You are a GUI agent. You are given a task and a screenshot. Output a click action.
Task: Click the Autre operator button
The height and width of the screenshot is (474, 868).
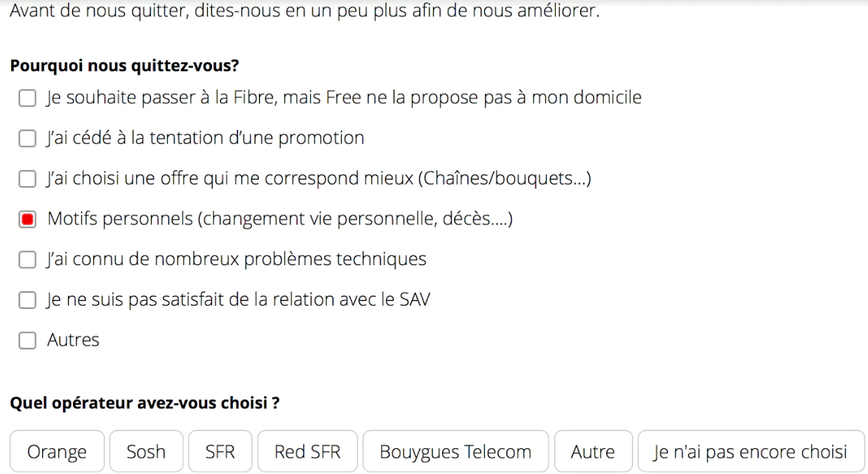coord(593,452)
